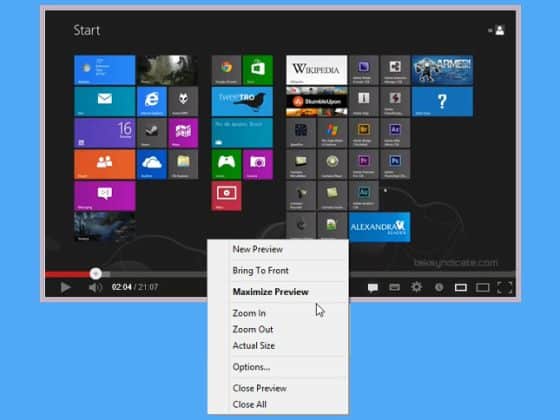Open the Internet Explorer tile
The width and height of the screenshot is (560, 420).
152,101
